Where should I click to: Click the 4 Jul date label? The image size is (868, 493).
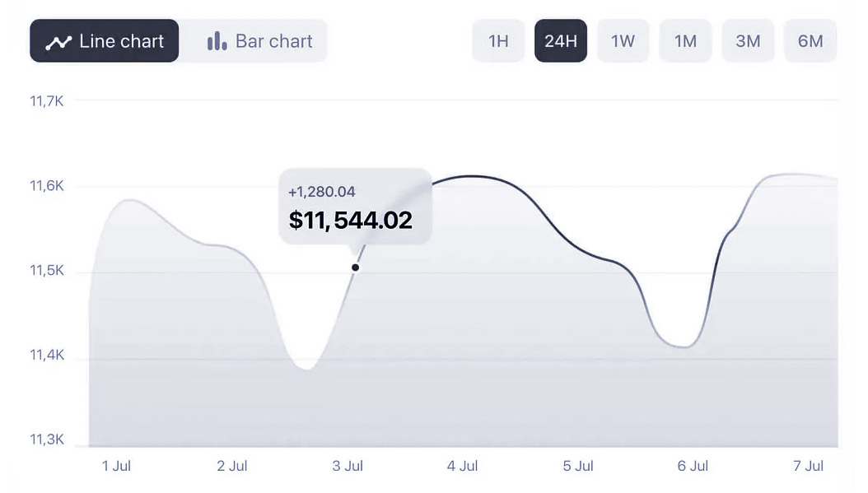(463, 466)
